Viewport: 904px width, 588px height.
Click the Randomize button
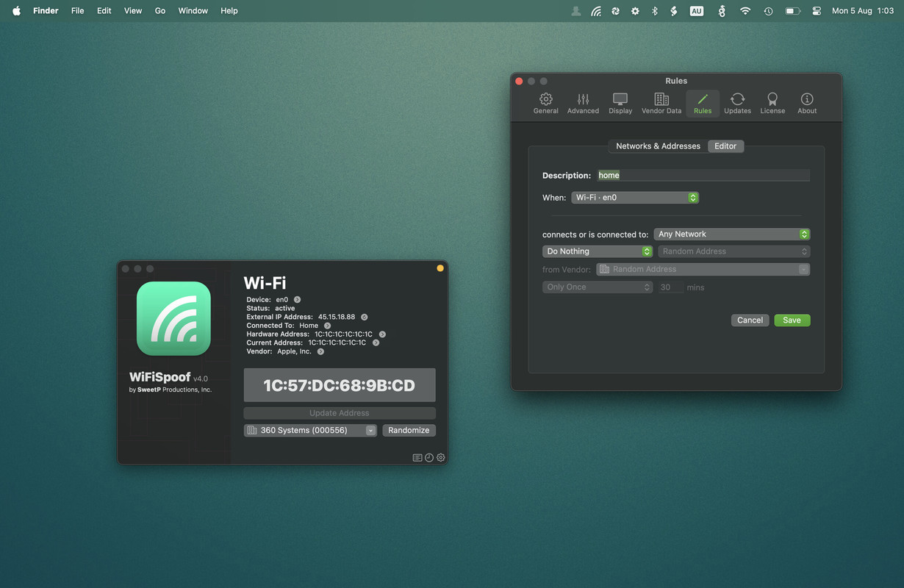[409, 431]
